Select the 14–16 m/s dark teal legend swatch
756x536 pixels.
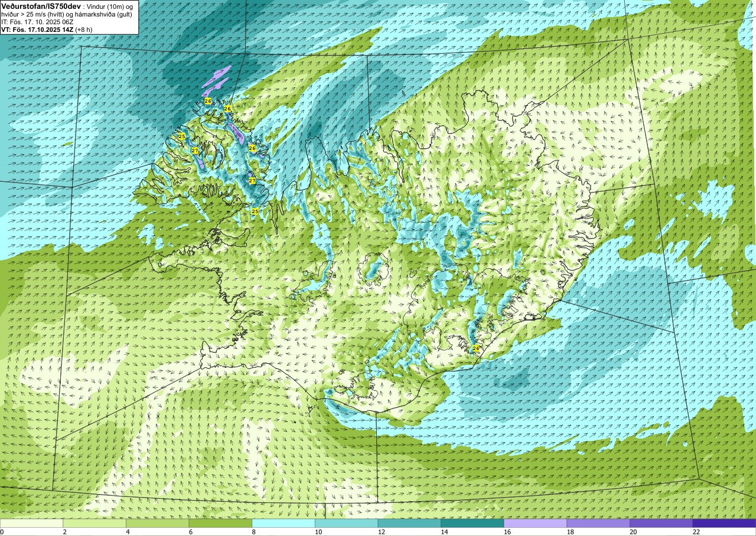[x=472, y=523]
